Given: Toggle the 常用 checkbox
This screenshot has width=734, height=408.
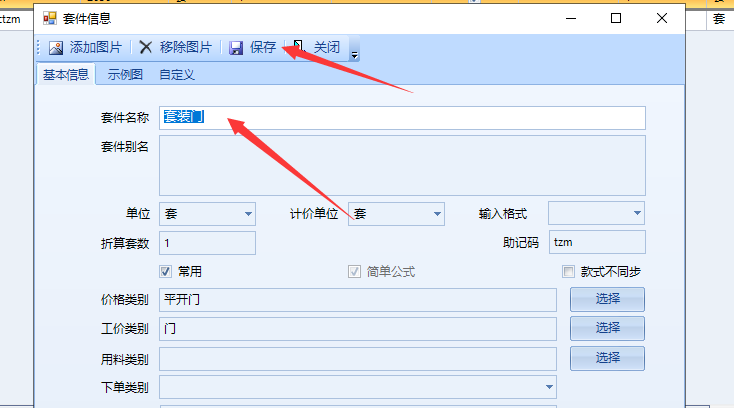Looking at the screenshot, I should pyautogui.click(x=166, y=272).
